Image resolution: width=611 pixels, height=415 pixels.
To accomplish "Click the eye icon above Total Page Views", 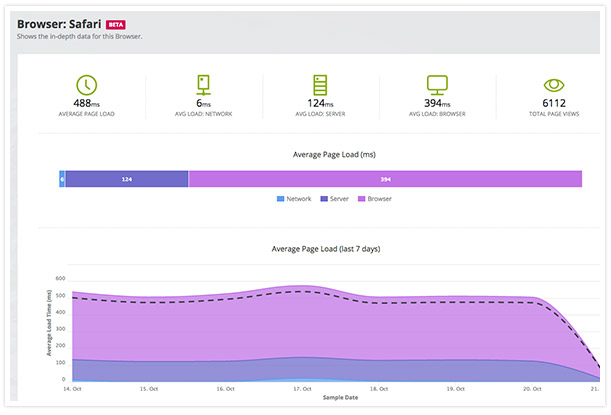I will pyautogui.click(x=554, y=85).
